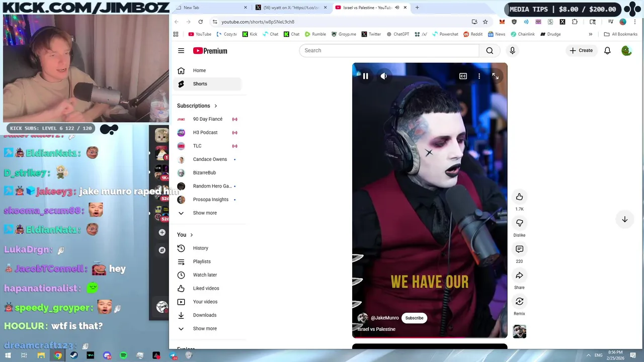644x362 pixels.
Task: Go back in browser history
Action: pos(177,22)
